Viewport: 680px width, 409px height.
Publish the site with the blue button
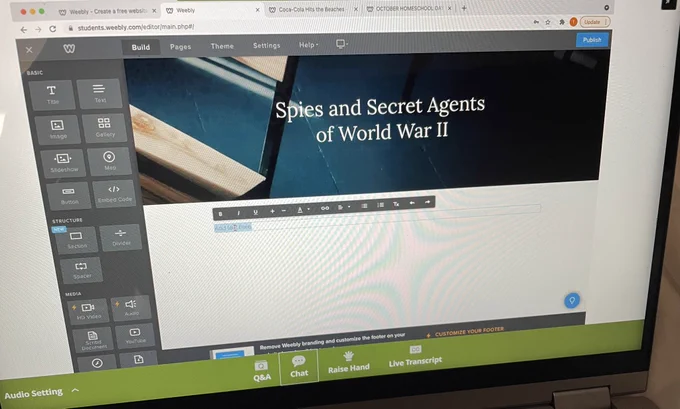[592, 40]
